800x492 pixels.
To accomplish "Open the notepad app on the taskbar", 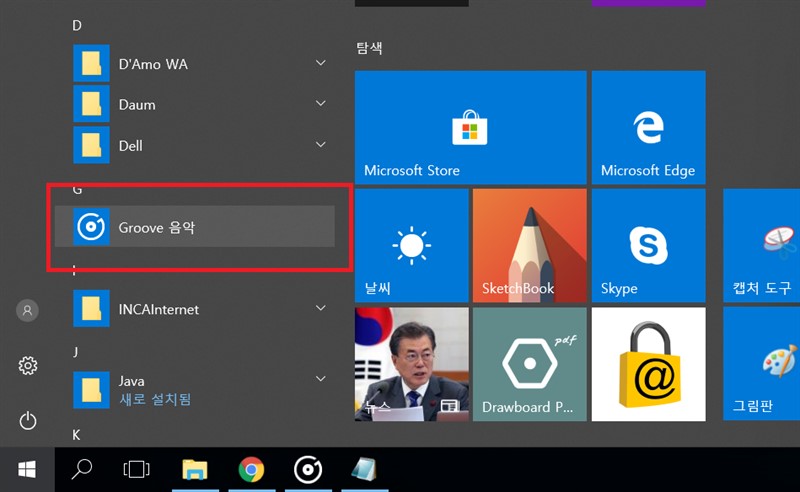I will (x=364, y=470).
